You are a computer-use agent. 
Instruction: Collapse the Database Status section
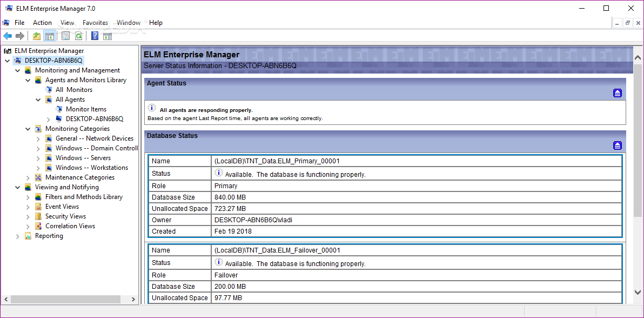(x=618, y=145)
